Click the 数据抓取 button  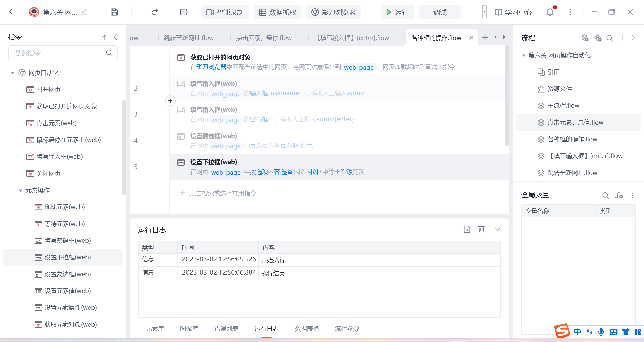click(x=277, y=12)
